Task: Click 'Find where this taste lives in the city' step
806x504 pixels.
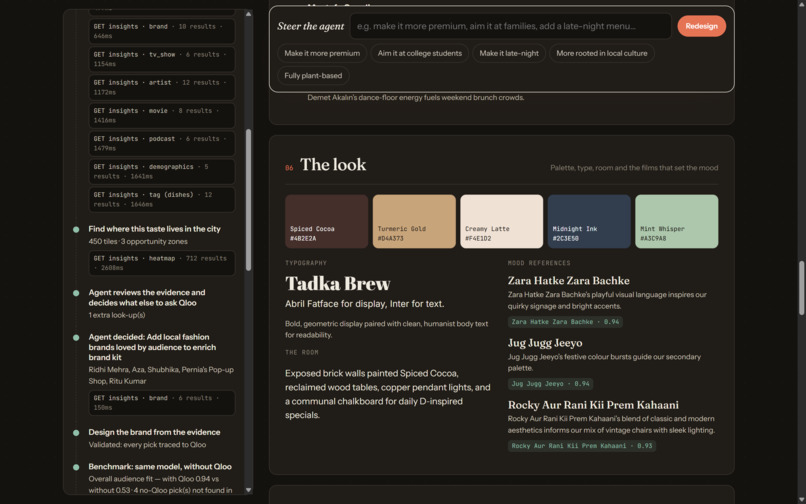Action: [154, 229]
